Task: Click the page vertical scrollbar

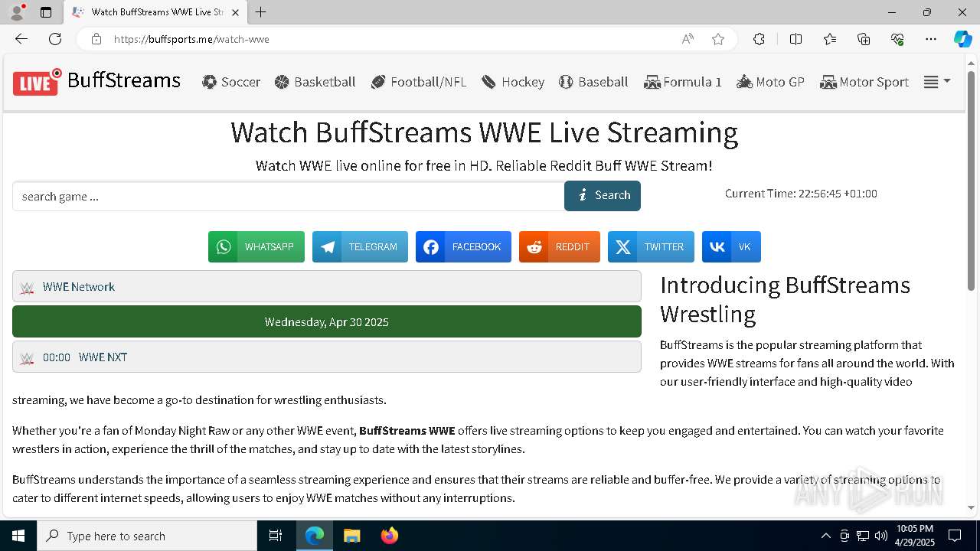Action: pos(972,180)
